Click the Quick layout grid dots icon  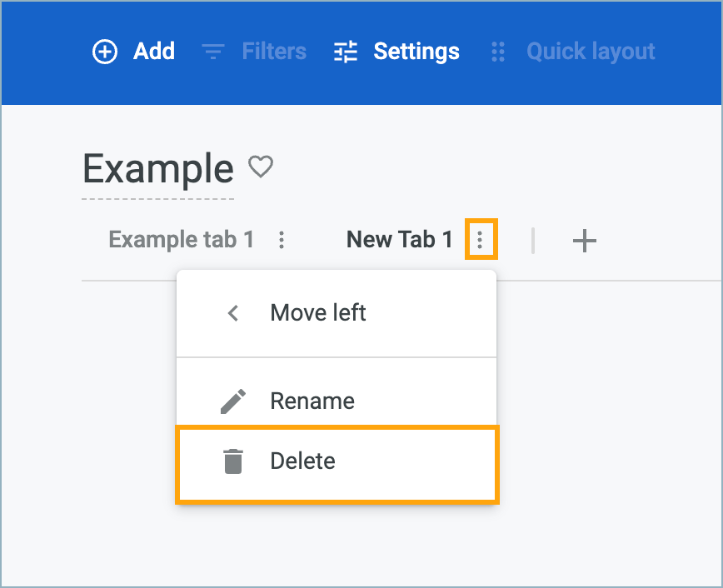click(498, 52)
